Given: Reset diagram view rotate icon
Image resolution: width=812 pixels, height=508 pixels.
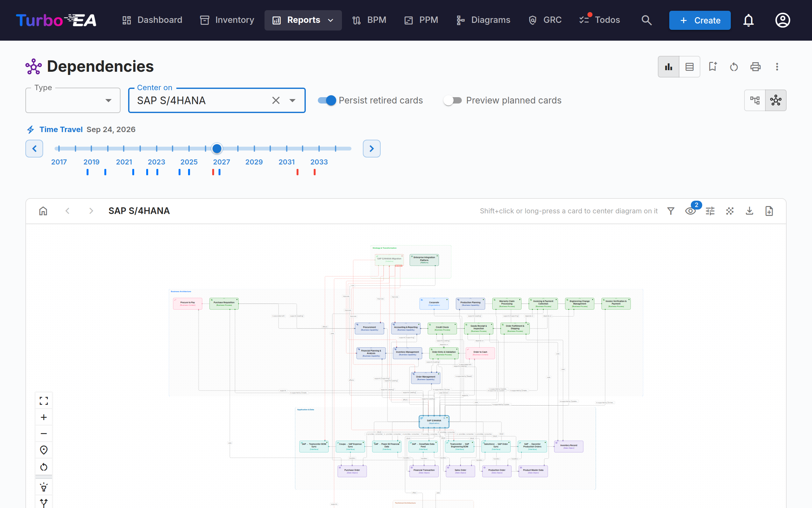Looking at the screenshot, I should pyautogui.click(x=44, y=467).
